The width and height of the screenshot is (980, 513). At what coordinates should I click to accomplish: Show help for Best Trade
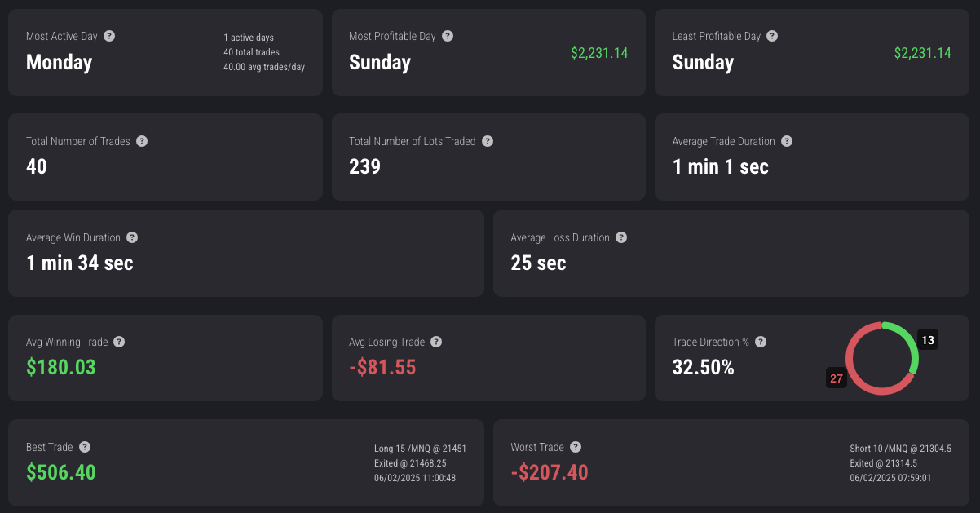tap(85, 447)
